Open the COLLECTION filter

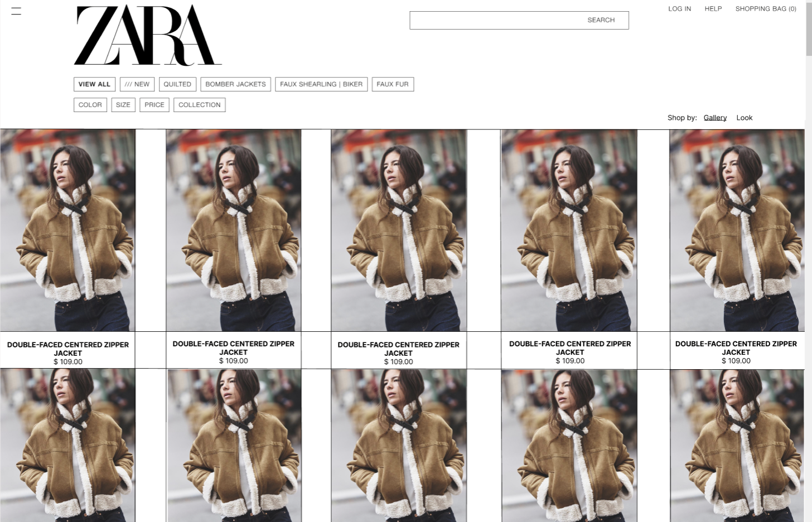[200, 105]
